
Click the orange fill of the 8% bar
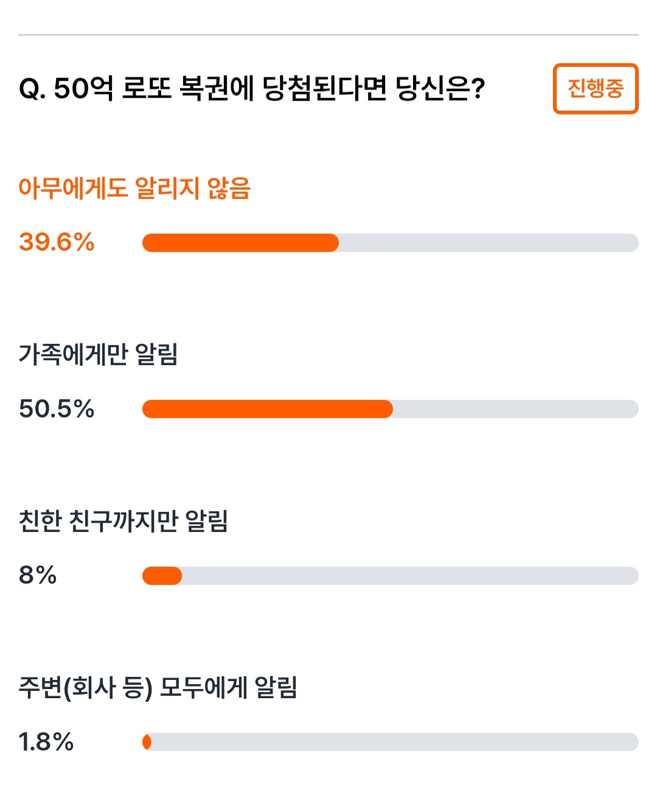pyautogui.click(x=162, y=576)
